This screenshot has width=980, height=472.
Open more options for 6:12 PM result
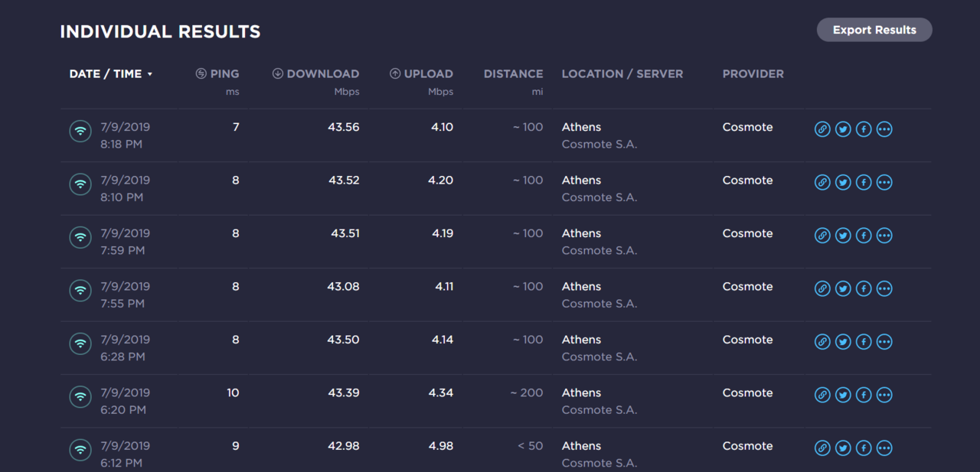pyautogui.click(x=884, y=448)
